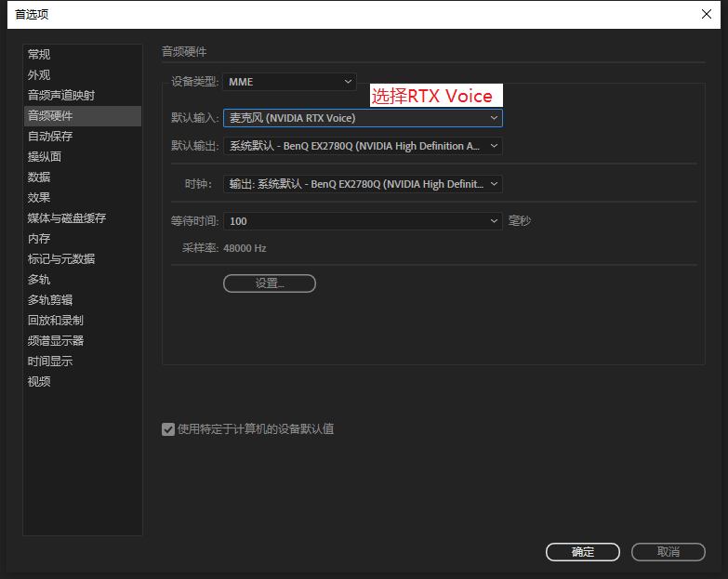Open the 设备类型 MME dropdown
The height and width of the screenshot is (579, 728).
[x=289, y=82]
